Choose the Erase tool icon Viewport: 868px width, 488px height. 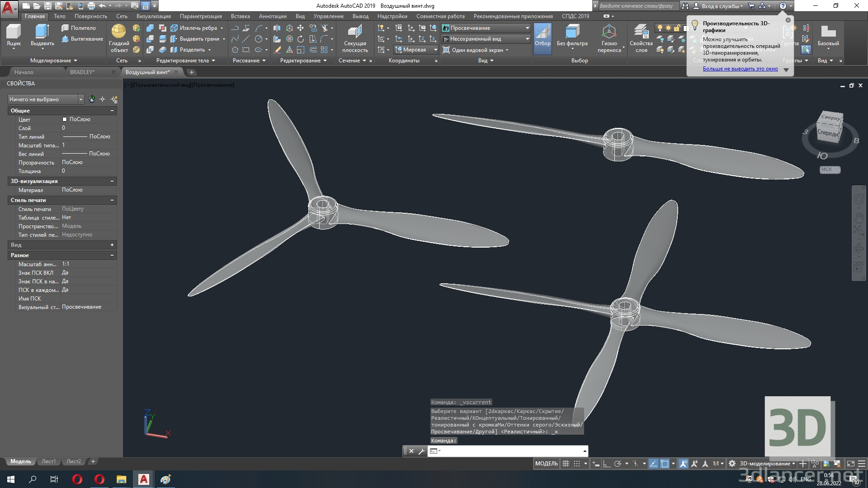tap(277, 50)
